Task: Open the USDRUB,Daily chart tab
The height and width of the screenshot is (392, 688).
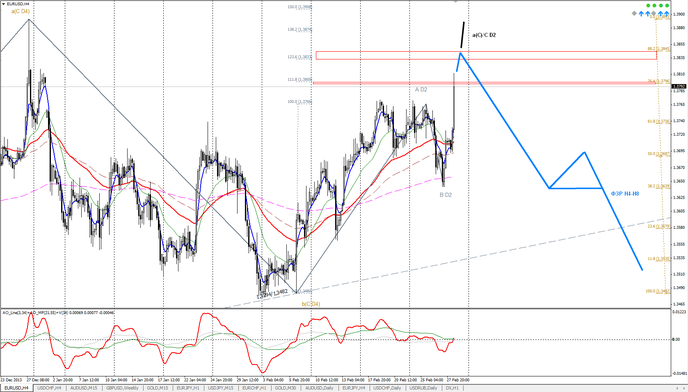Action: (423, 388)
